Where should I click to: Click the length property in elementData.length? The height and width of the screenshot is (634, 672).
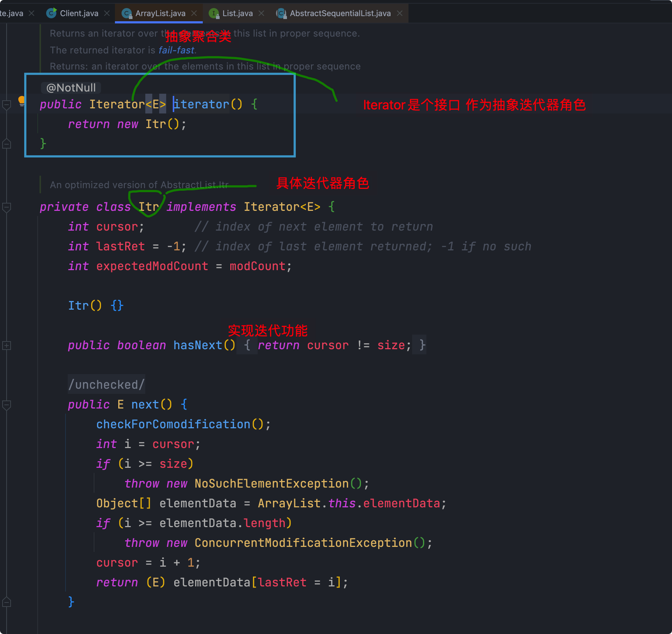264,523
